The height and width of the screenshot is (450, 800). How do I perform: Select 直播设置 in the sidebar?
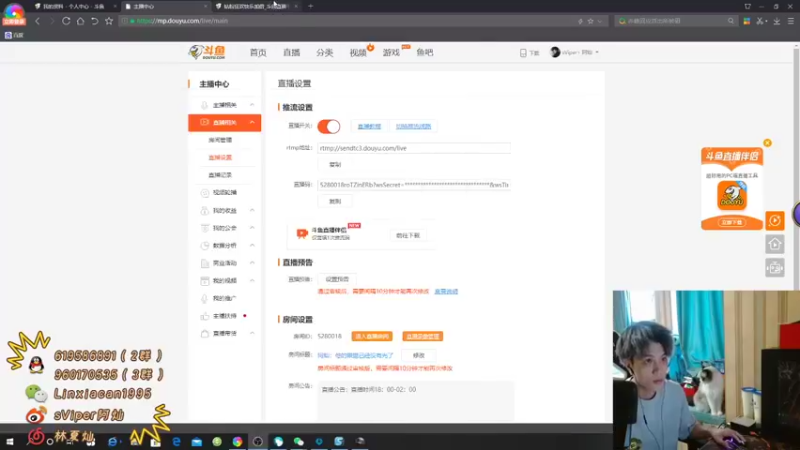point(220,157)
